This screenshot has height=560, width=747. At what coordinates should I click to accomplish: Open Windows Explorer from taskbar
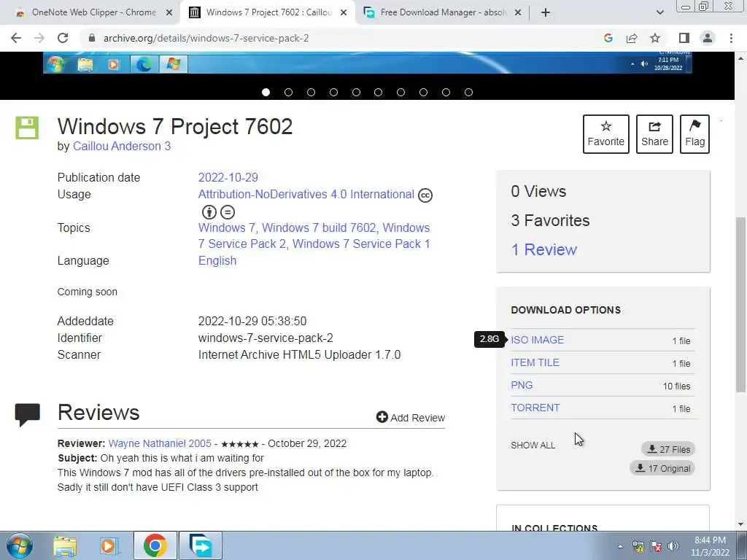(x=65, y=546)
